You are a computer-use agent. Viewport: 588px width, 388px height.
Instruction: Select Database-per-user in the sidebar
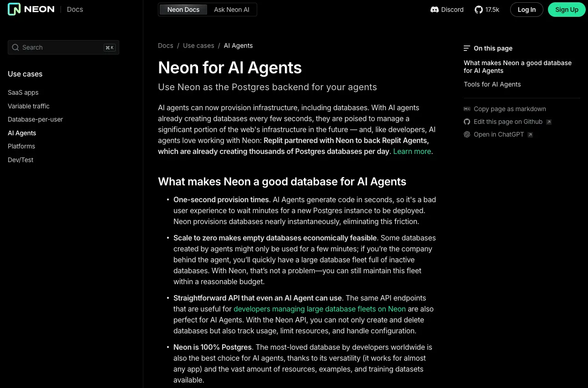click(35, 119)
